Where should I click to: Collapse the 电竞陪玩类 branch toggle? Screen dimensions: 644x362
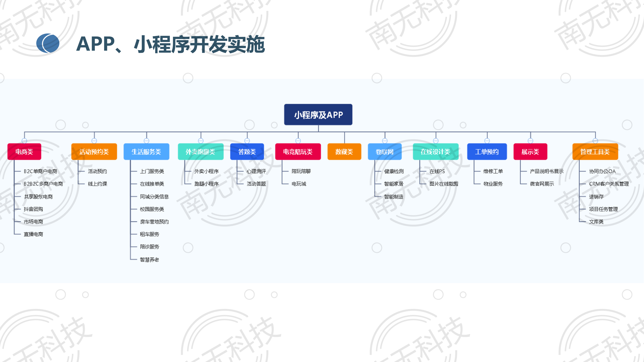coord(298,141)
